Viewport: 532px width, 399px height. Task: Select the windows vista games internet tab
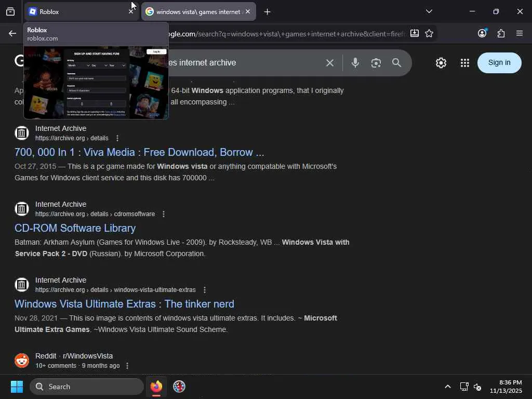pyautogui.click(x=198, y=11)
